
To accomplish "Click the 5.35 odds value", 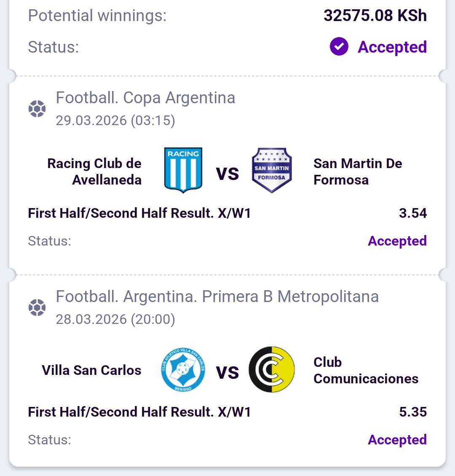I will coord(413,412).
